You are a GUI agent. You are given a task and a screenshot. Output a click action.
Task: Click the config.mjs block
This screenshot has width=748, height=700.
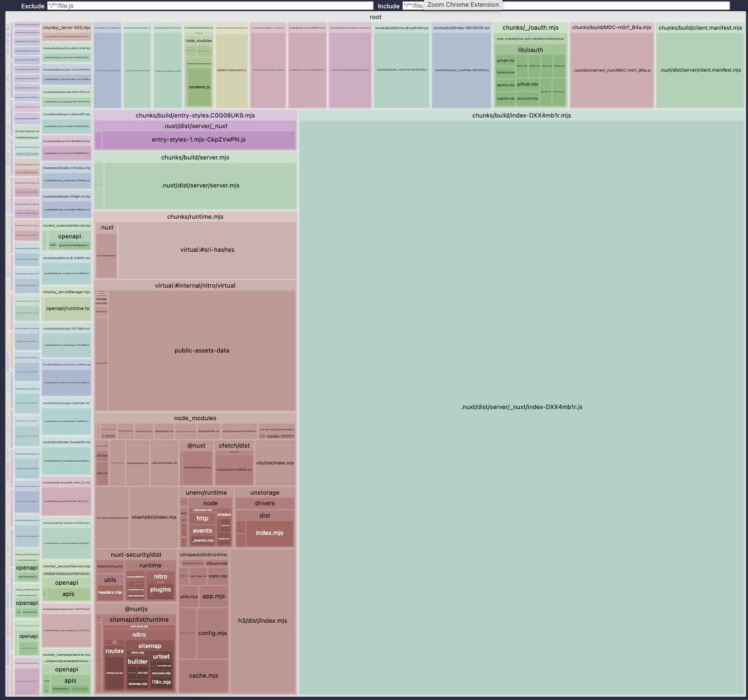(x=213, y=633)
